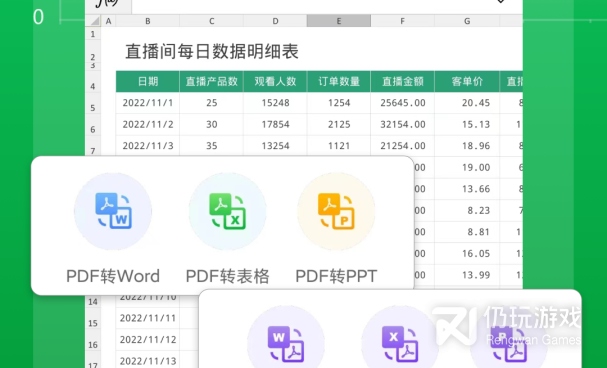Click the 观看人数 header cell

click(275, 81)
